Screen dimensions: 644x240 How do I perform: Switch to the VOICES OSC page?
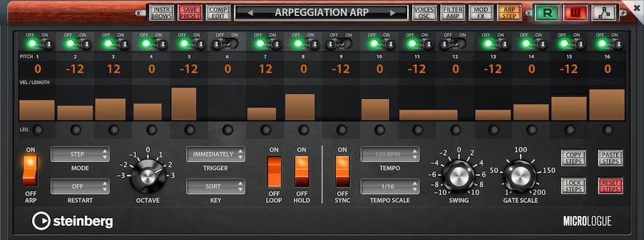tap(424, 13)
